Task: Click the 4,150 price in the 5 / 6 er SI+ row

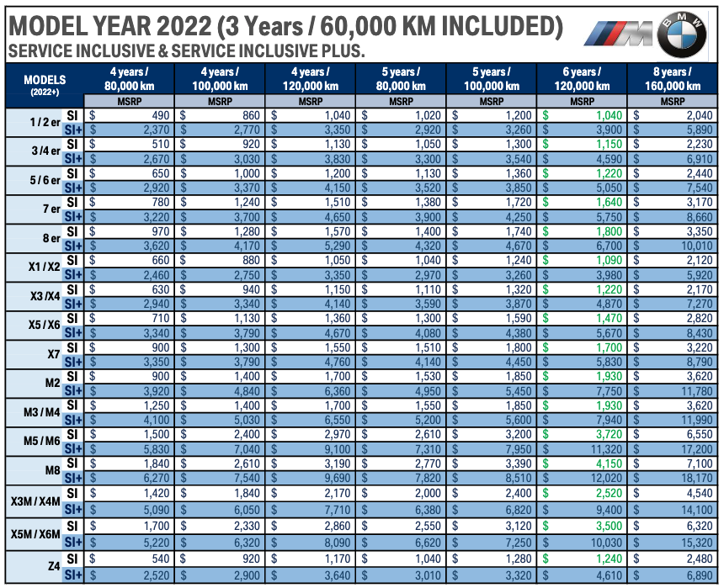Action: [338, 188]
